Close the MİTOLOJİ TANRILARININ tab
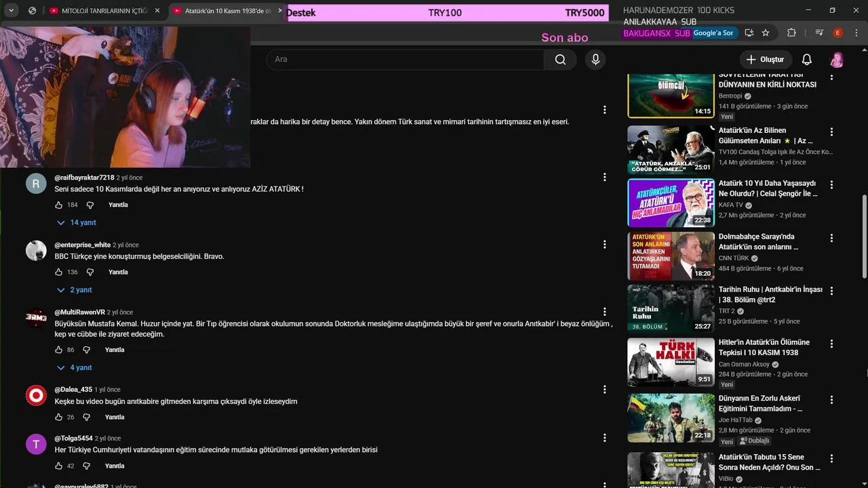868x488 pixels. (x=157, y=11)
